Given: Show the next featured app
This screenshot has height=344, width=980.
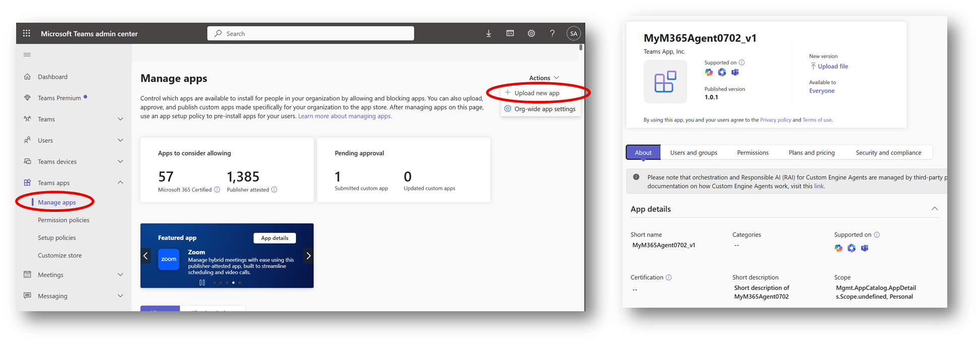Looking at the screenshot, I should point(309,256).
